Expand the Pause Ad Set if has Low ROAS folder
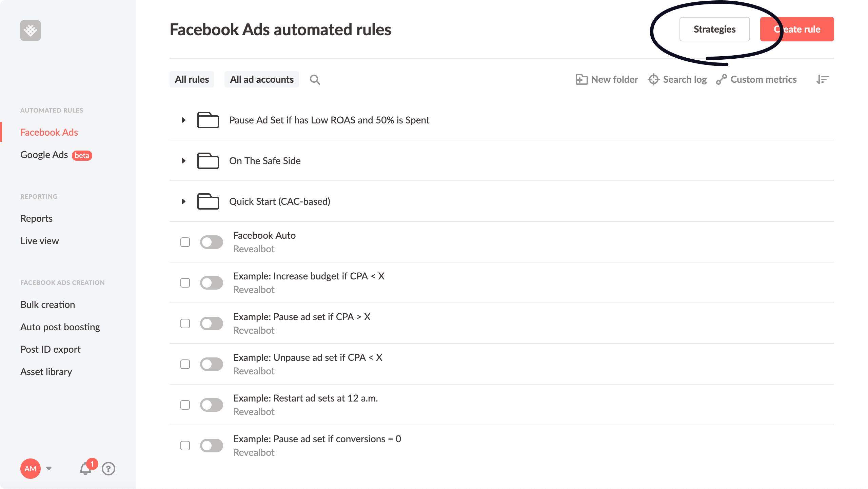Viewport: 868px width, 489px height. tap(183, 120)
